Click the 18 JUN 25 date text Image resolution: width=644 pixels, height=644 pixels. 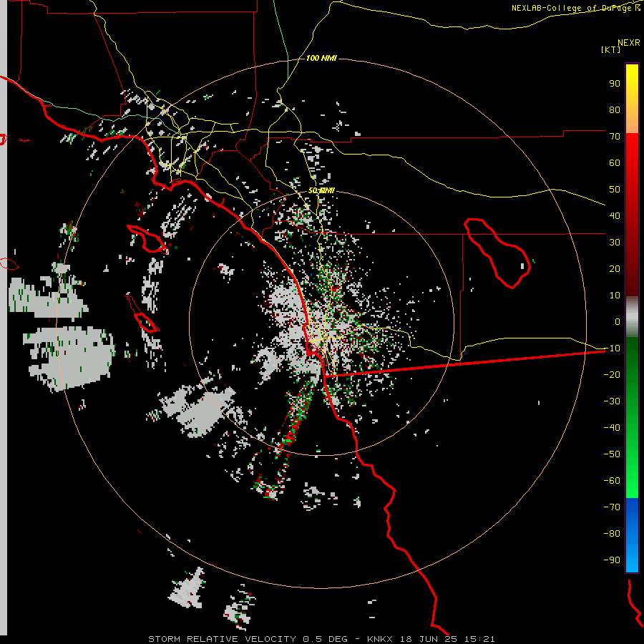coord(429,639)
